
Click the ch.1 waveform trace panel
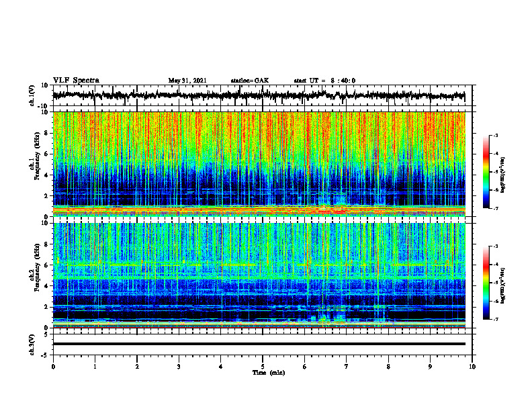pyautogui.click(x=263, y=95)
